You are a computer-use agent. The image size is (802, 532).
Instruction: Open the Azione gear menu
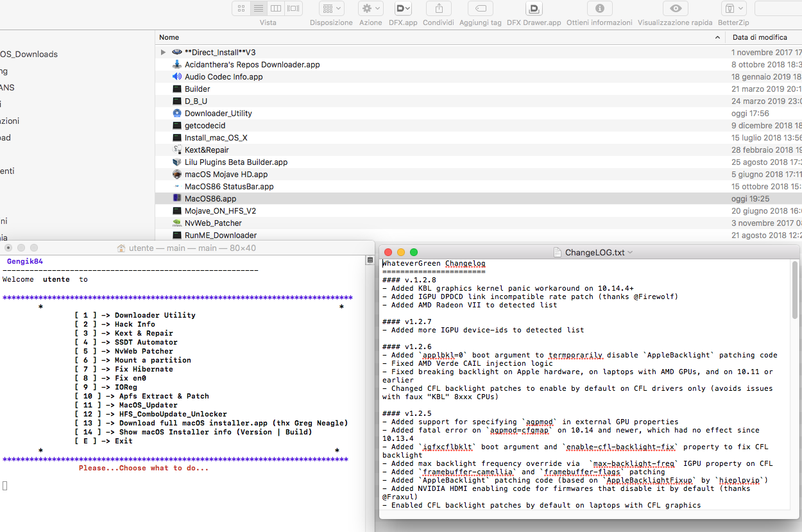[x=371, y=8]
